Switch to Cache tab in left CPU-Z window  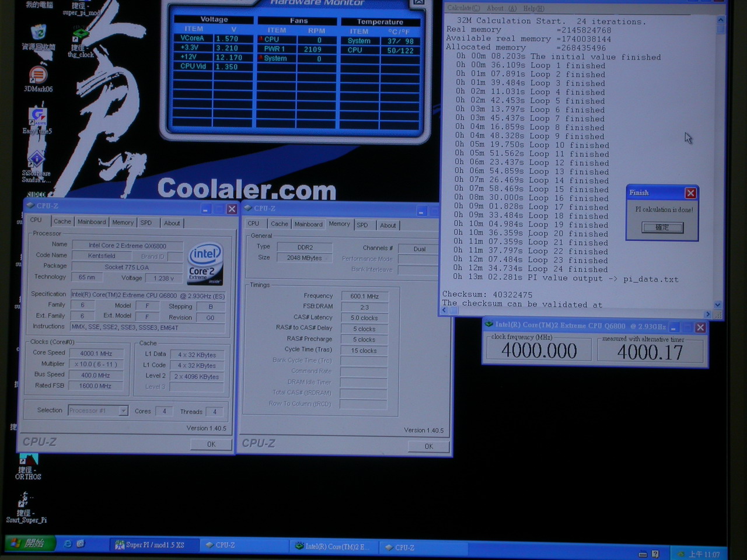[x=62, y=222]
